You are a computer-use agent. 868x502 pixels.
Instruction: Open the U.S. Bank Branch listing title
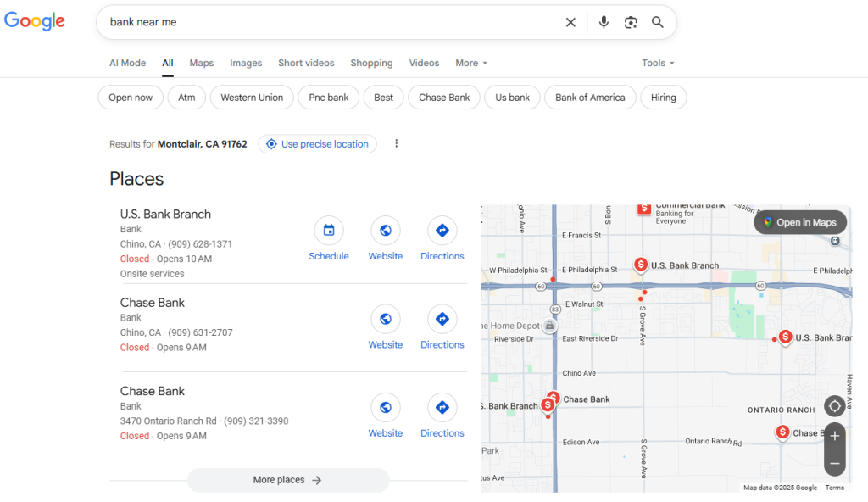[x=165, y=214]
